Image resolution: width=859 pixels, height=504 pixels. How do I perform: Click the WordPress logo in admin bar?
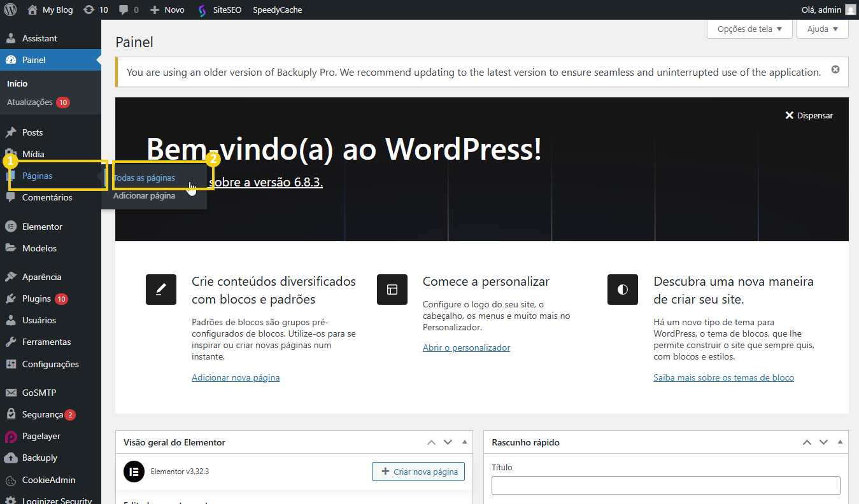click(x=10, y=10)
